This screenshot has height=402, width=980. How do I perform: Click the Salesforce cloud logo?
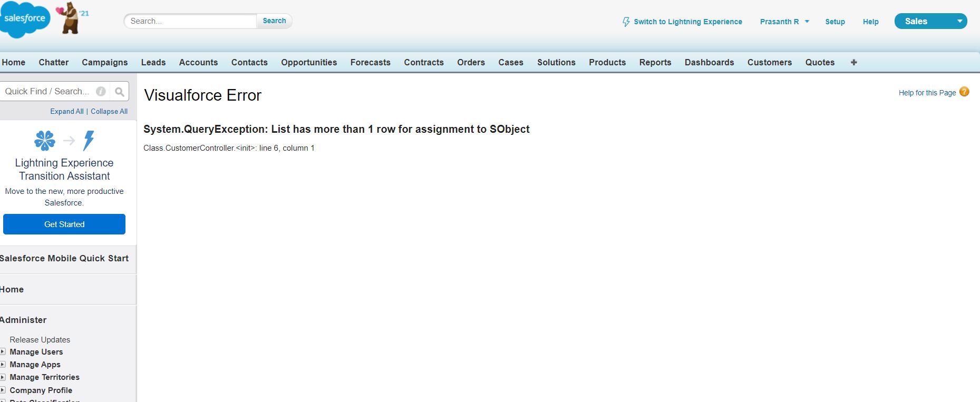[x=24, y=19]
